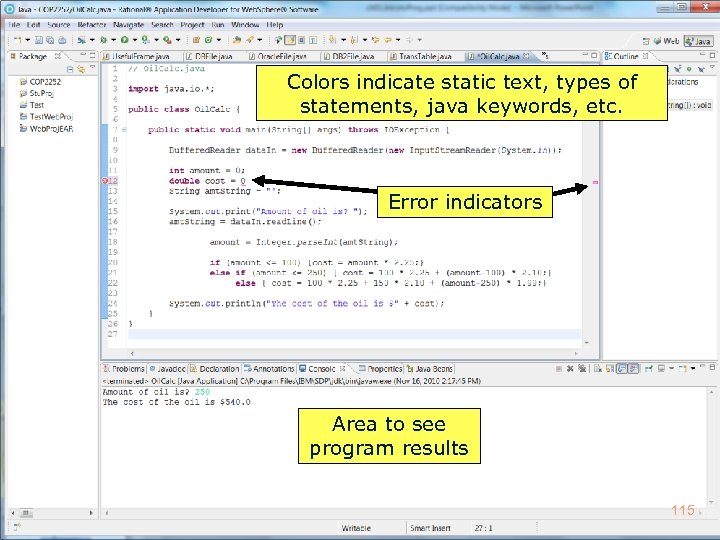The height and width of the screenshot is (540, 720).
Task: Open the New Java Class dropdown arrow
Action: [x=219, y=40]
